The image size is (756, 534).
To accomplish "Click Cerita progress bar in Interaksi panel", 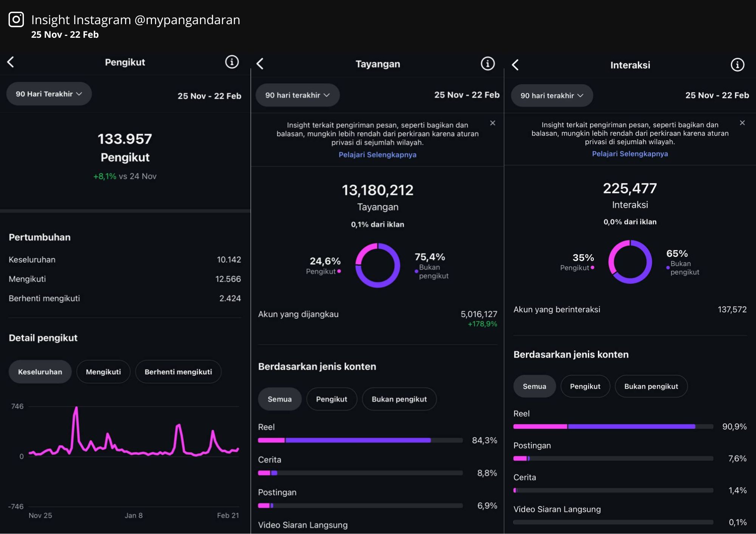I will (613, 490).
